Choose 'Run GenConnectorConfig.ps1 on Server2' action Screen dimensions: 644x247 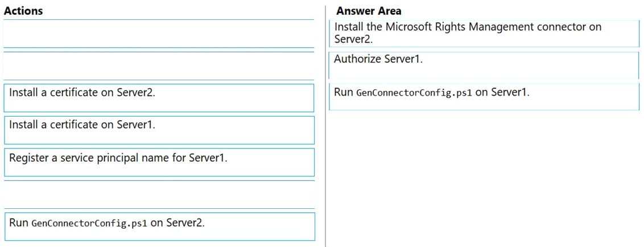pyautogui.click(x=159, y=227)
